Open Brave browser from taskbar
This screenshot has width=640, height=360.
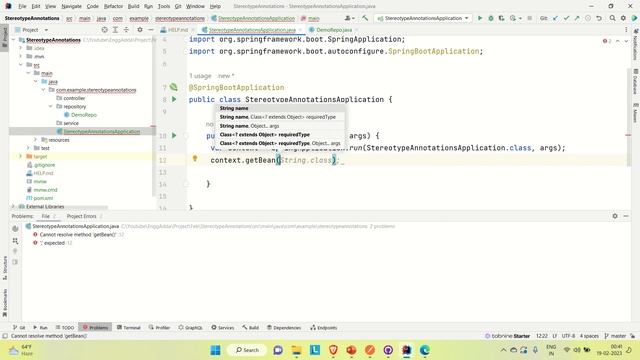point(333,350)
